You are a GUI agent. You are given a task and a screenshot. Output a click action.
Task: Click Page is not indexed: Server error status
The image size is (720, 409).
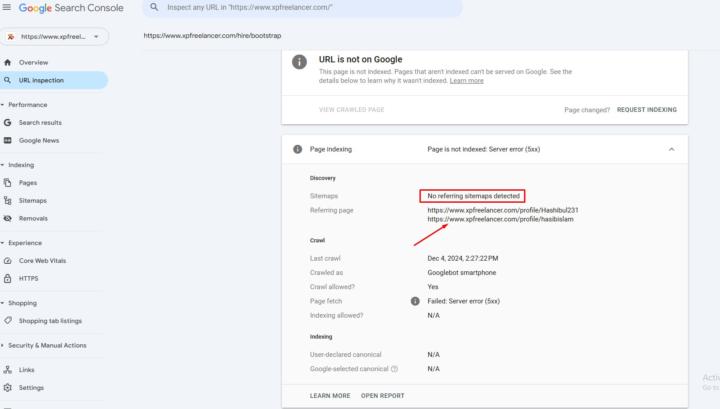tap(484, 149)
